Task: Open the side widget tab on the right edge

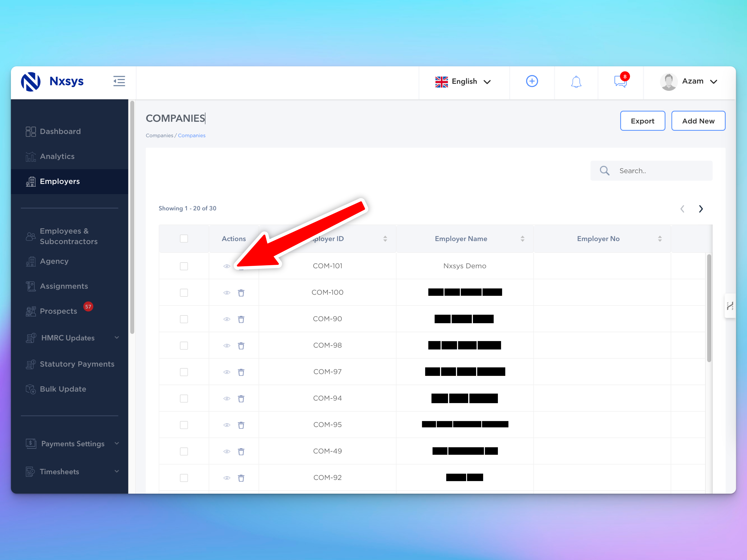Action: coord(730,306)
